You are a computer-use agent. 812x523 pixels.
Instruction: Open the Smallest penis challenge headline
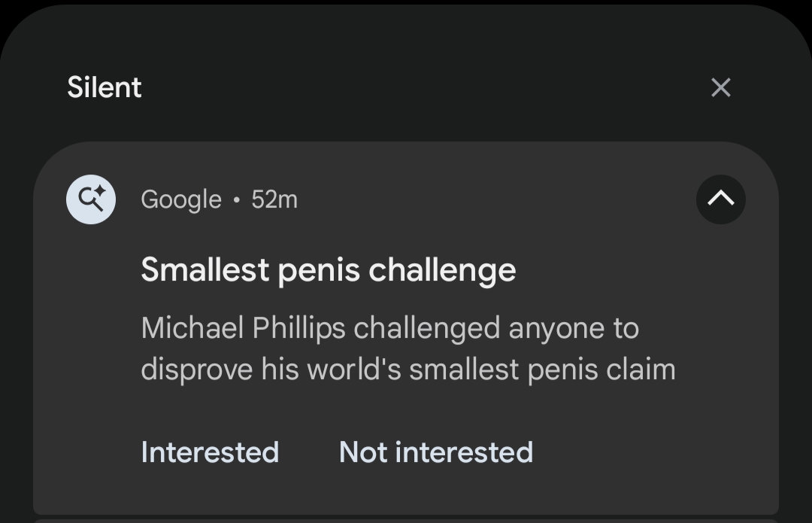point(328,270)
